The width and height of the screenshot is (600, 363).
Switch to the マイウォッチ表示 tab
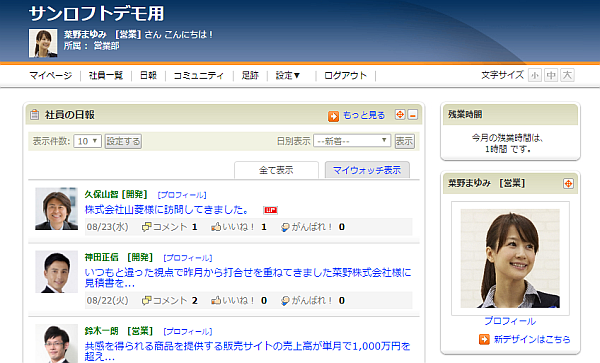[x=367, y=170]
